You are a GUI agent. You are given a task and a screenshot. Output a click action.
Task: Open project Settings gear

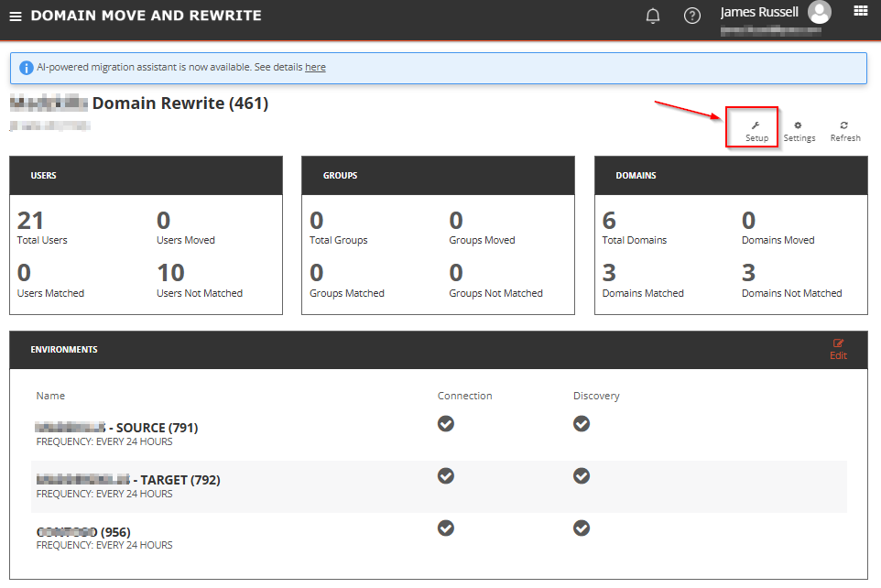coord(799,132)
